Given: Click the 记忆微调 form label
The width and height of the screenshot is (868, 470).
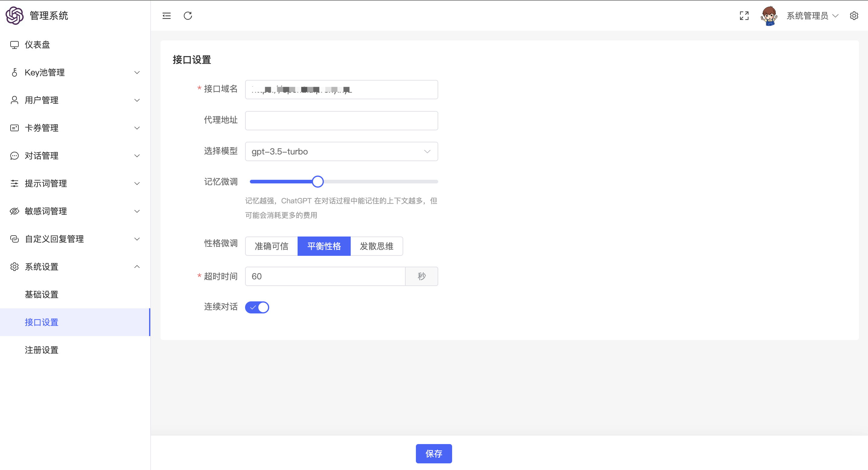Looking at the screenshot, I should point(221,182).
